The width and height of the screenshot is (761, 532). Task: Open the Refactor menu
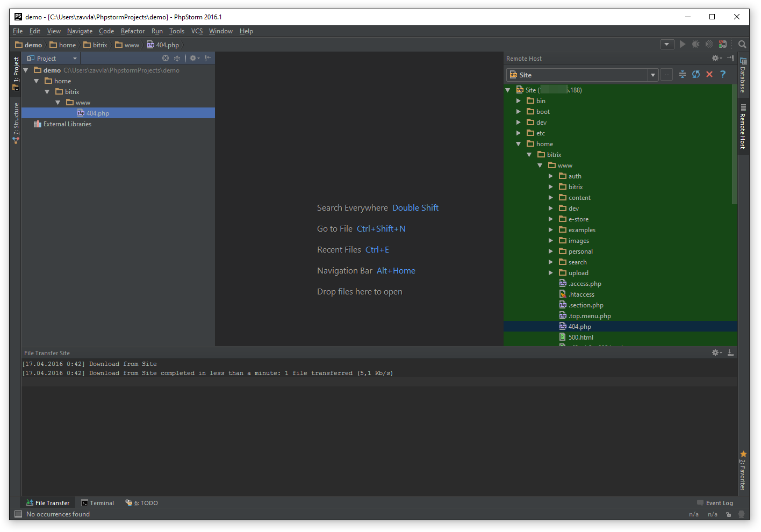[133, 31]
